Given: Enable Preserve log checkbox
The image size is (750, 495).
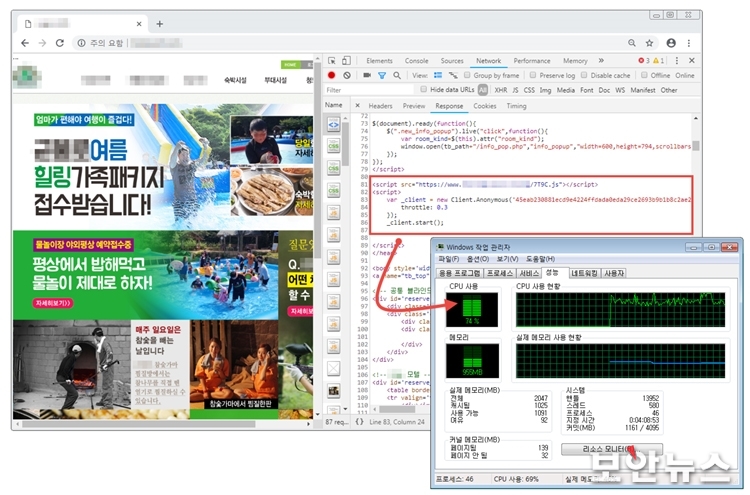Looking at the screenshot, I should (533, 75).
